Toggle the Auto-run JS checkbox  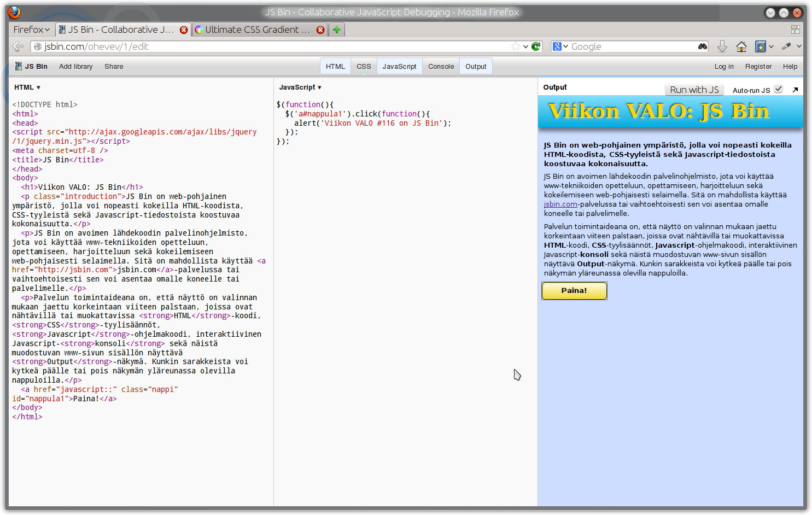coord(779,89)
